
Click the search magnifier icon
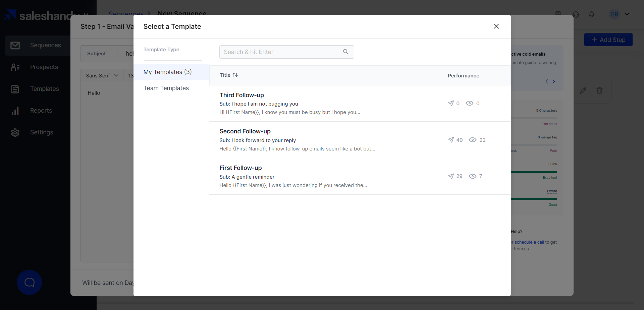pyautogui.click(x=345, y=52)
